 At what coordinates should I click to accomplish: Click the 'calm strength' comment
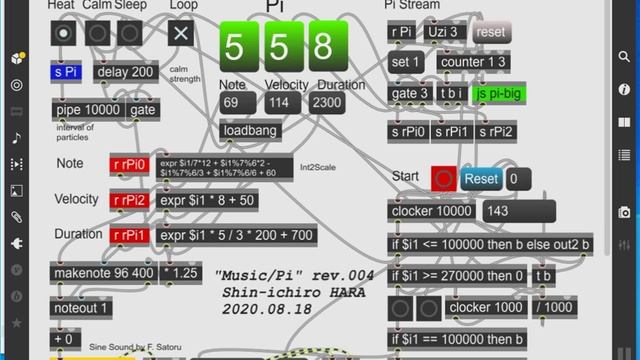[x=185, y=74]
